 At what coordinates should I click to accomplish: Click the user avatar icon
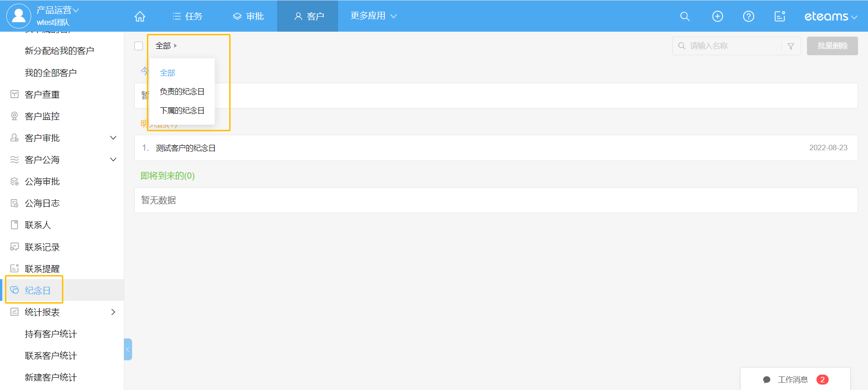(x=19, y=16)
